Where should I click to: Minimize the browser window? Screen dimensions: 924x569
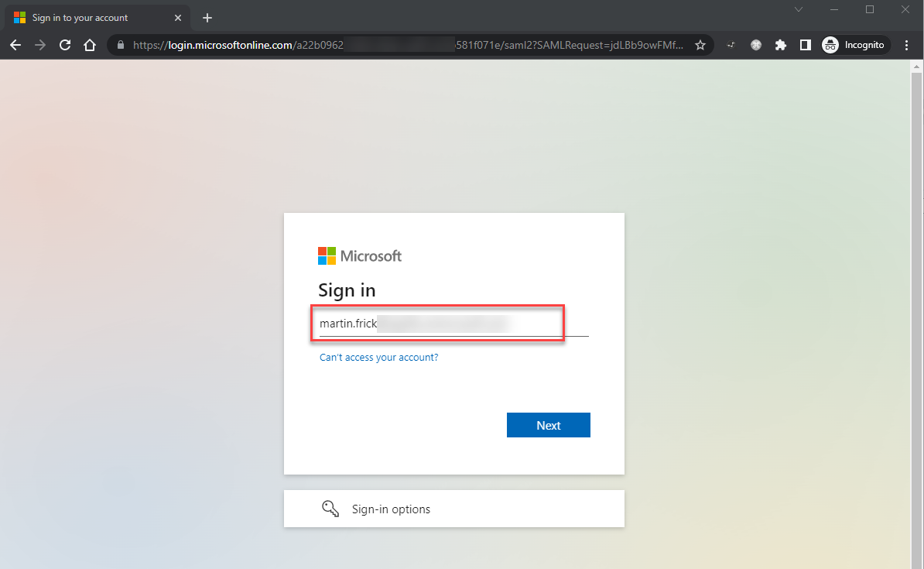[x=833, y=9]
